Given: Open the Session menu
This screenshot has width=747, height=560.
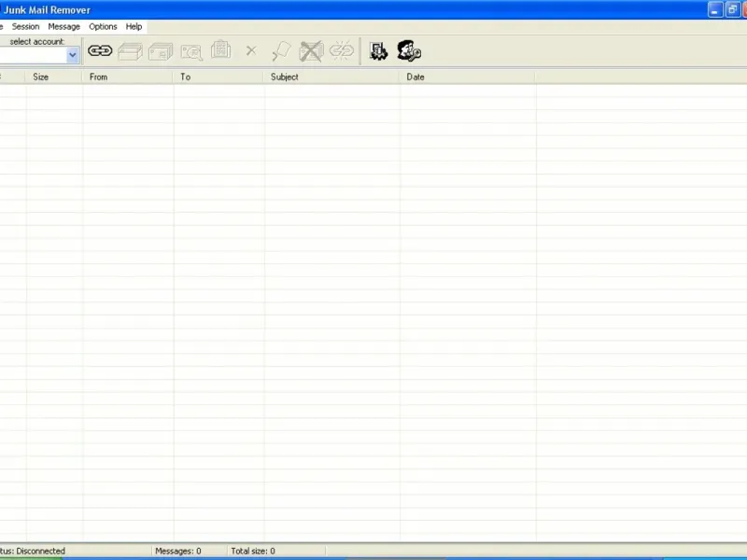Looking at the screenshot, I should [26, 27].
